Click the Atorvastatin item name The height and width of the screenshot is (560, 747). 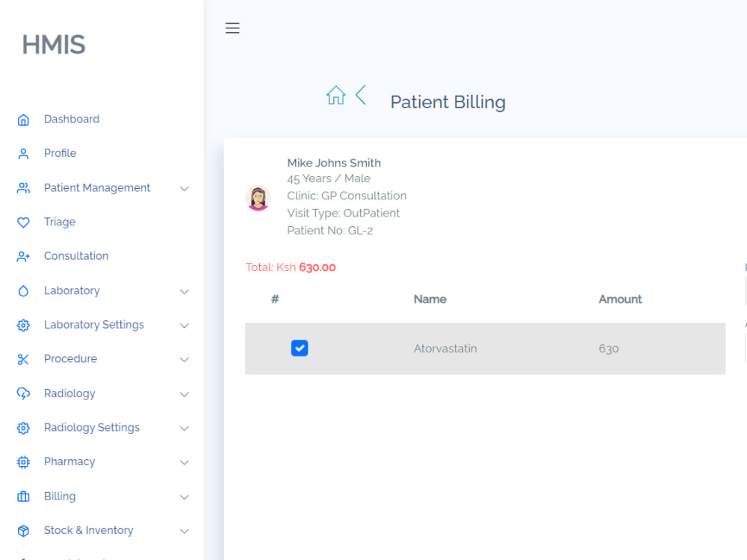pyautogui.click(x=445, y=349)
